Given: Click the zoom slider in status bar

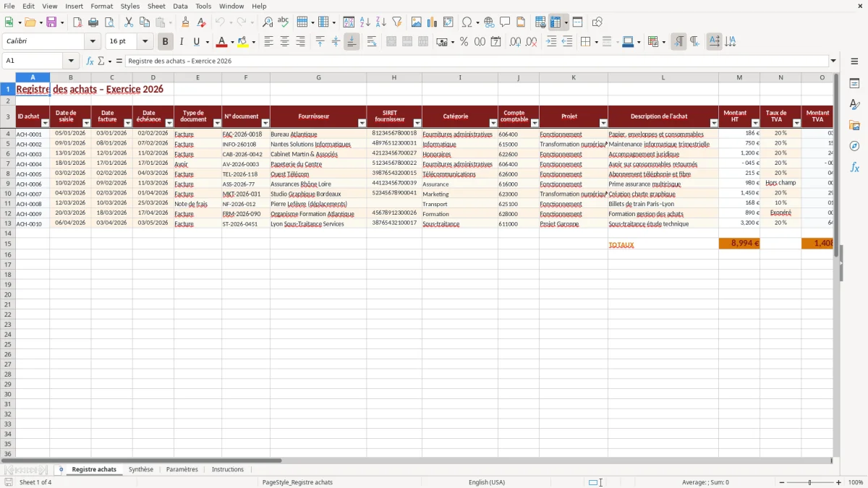Looking at the screenshot, I should pos(810,482).
